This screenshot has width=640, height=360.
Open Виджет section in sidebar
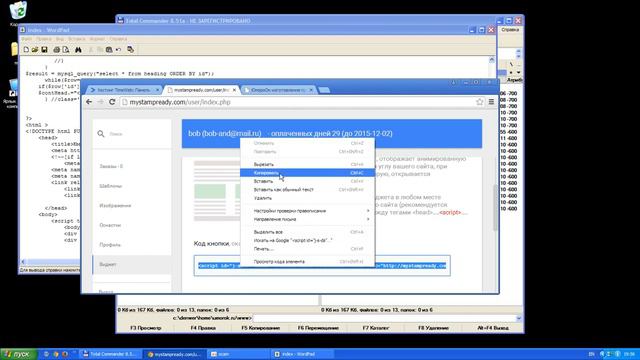click(x=131, y=264)
